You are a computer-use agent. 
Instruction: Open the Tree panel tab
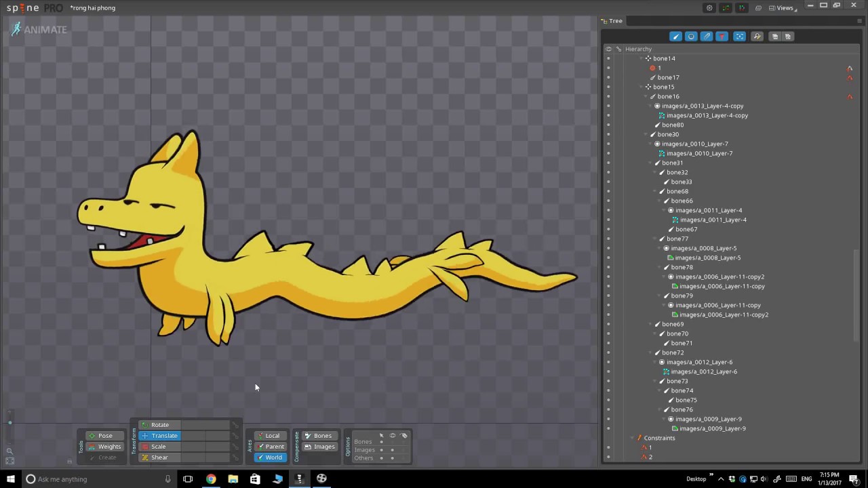tap(615, 21)
